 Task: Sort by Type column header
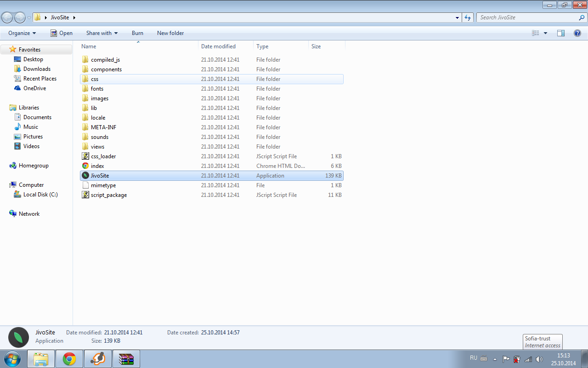tap(281, 46)
